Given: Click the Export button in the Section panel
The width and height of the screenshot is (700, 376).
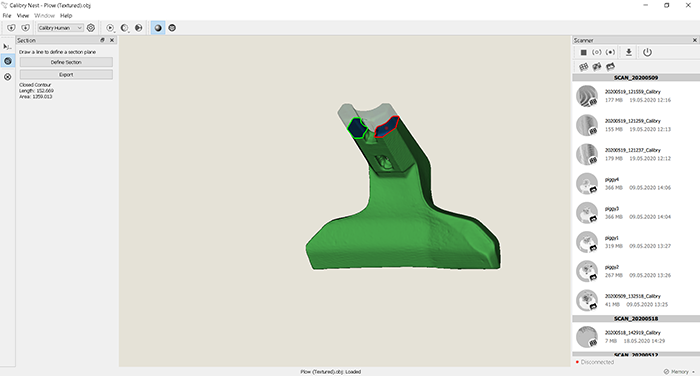Looking at the screenshot, I should tap(66, 75).
